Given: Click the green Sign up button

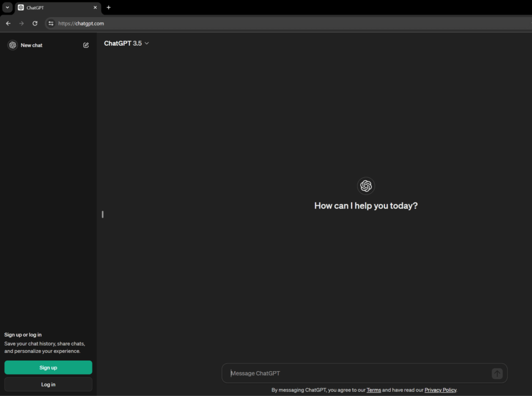Looking at the screenshot, I should pos(48,367).
